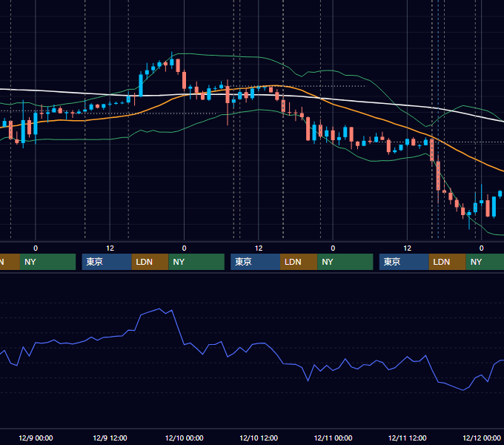
Task: Select the 東京 session block on 12/11
Action: (x=404, y=262)
